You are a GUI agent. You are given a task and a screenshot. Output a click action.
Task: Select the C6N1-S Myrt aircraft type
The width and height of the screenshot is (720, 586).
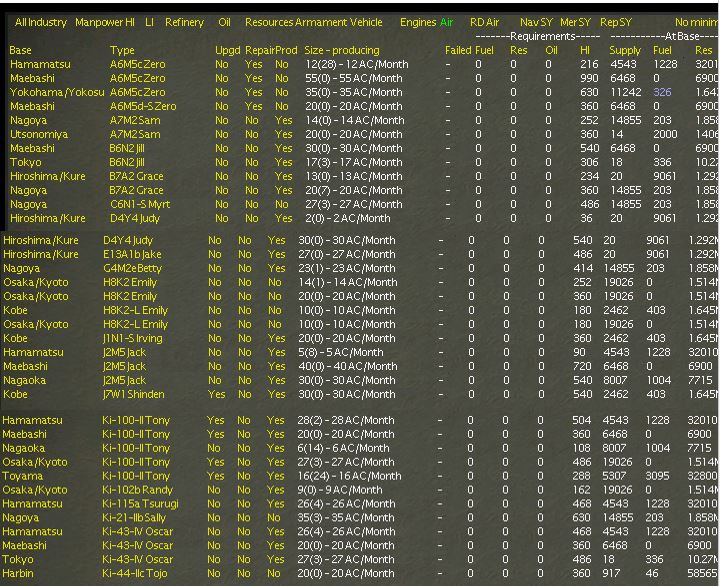140,204
